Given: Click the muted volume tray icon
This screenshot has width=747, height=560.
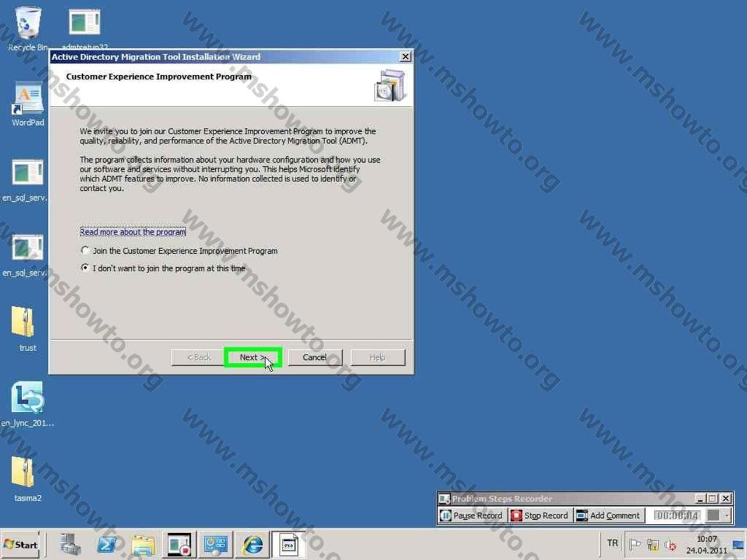Looking at the screenshot, I should (670, 545).
